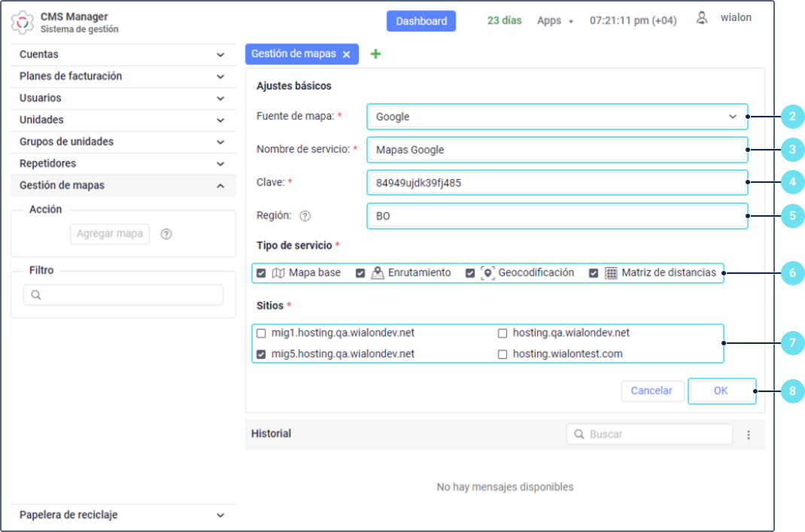
Task: Confirm map settings with OK button
Action: [x=721, y=391]
